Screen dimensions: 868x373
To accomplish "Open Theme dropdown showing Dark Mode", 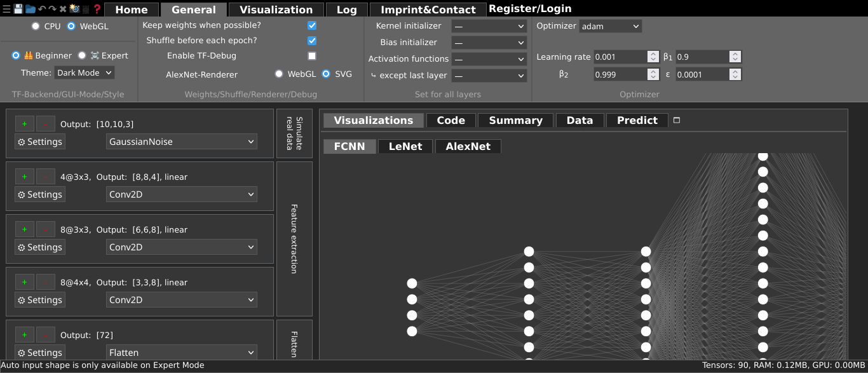I will 84,72.
